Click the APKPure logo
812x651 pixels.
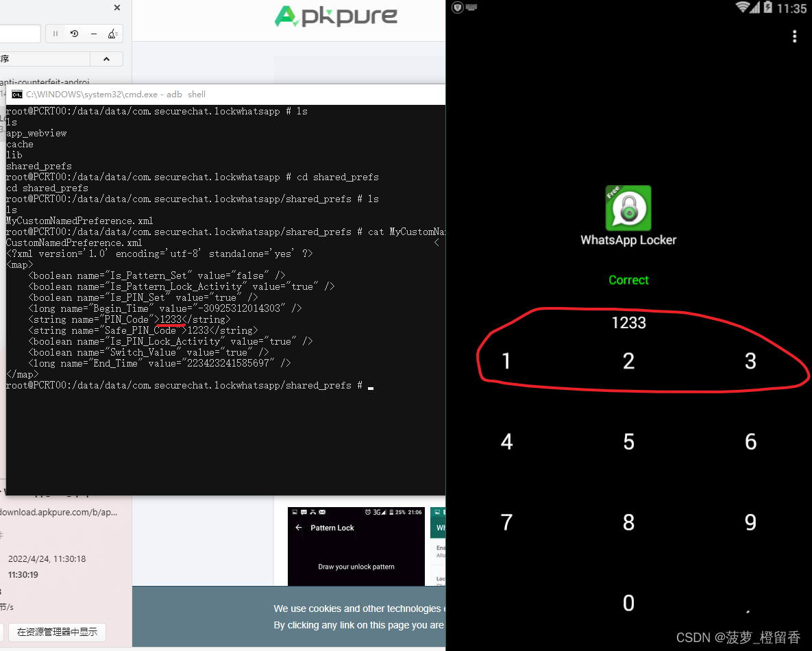pyautogui.click(x=336, y=16)
